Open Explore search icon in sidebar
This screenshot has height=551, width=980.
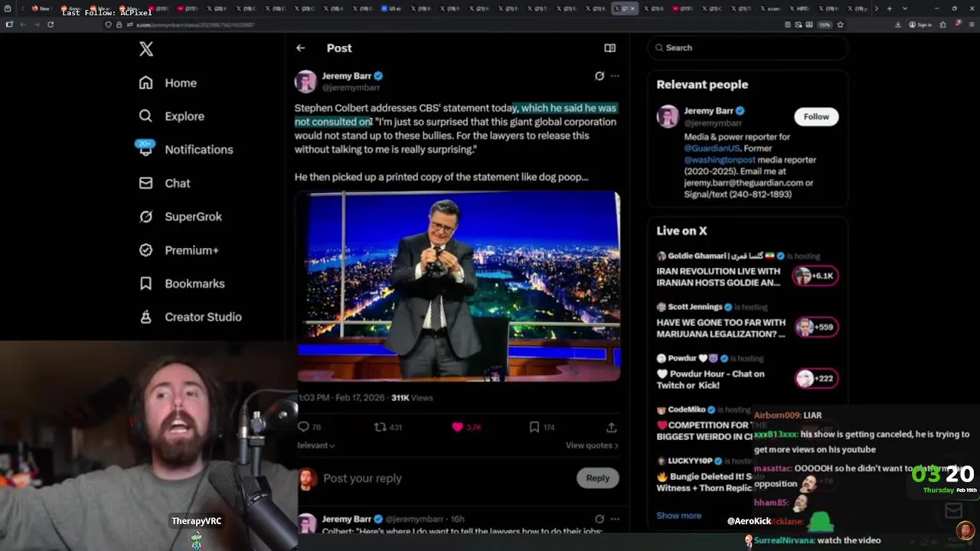click(x=145, y=116)
